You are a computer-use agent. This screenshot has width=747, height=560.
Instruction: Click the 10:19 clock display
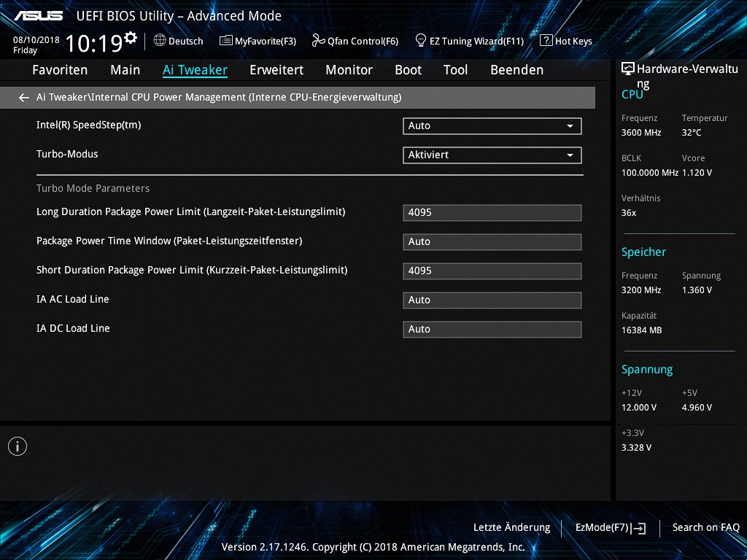click(x=94, y=43)
